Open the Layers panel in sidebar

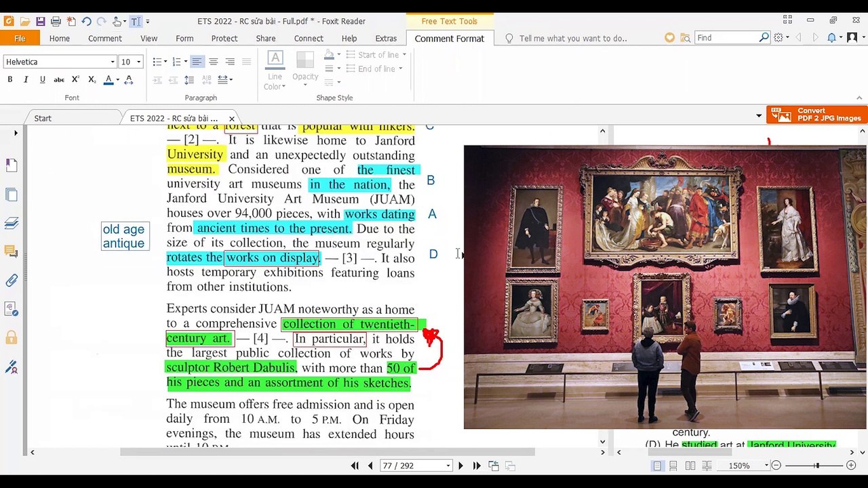12,224
